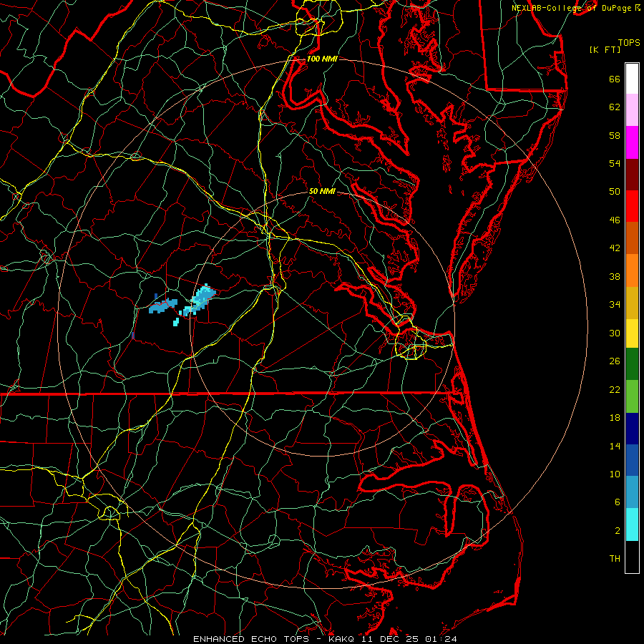644x644 pixels.
Task: Click the navy 22 kft legend swatch
Action: pos(632,429)
